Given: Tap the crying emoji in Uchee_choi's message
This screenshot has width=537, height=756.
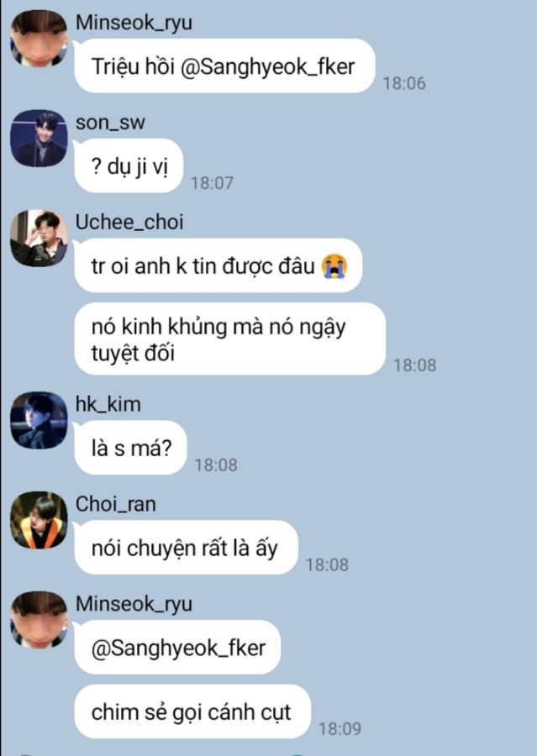Looking at the screenshot, I should click(334, 266).
